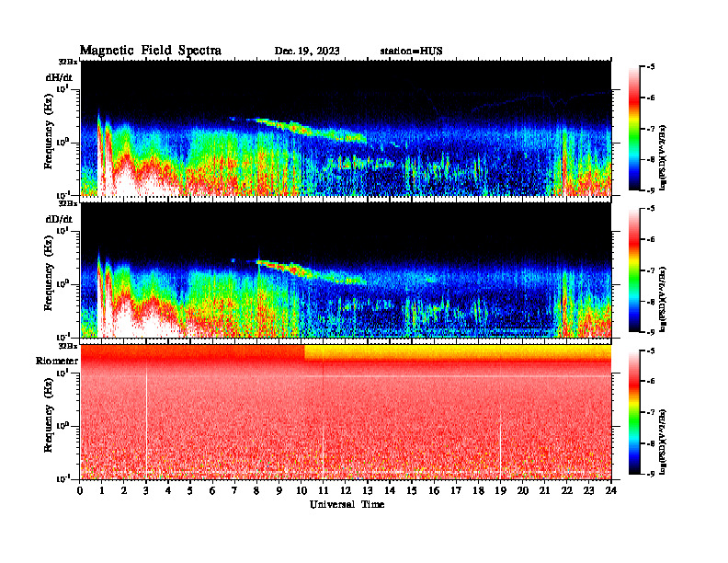Click hour 12 on the time axis
This screenshot has width=728, height=563.
point(346,490)
